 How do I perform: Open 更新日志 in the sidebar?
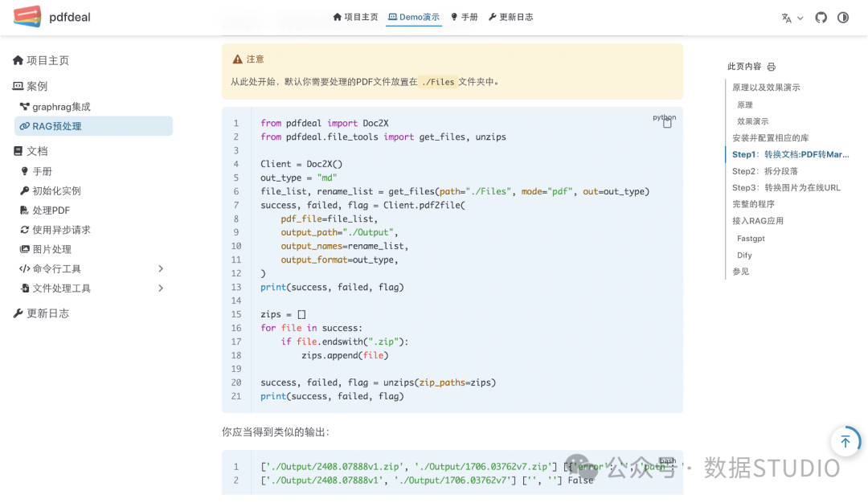point(41,313)
